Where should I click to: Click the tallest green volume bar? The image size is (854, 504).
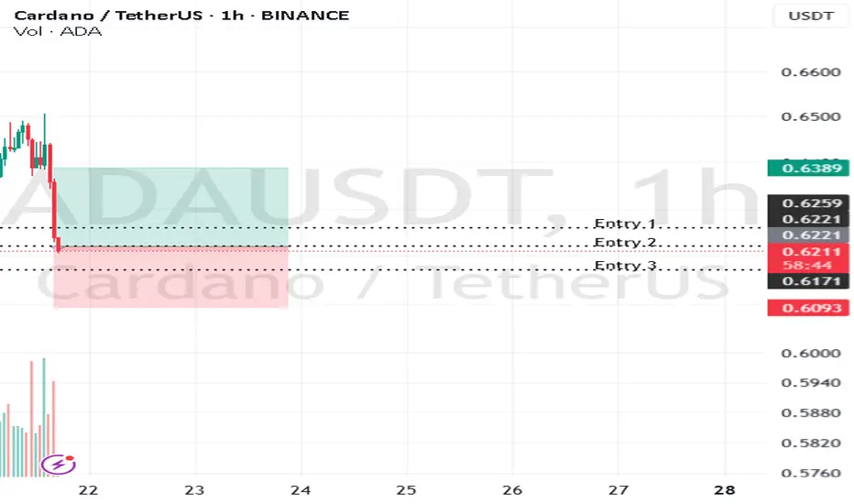coord(44,417)
